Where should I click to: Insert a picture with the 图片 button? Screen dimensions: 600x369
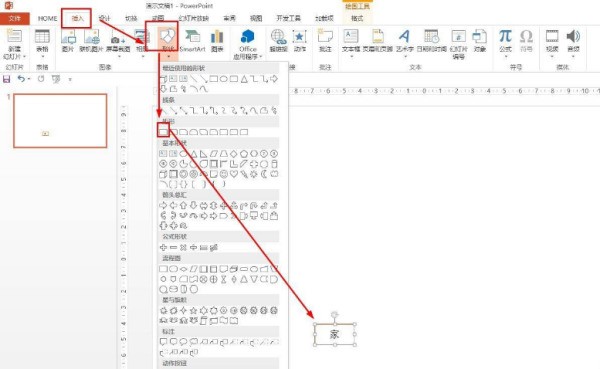68,41
